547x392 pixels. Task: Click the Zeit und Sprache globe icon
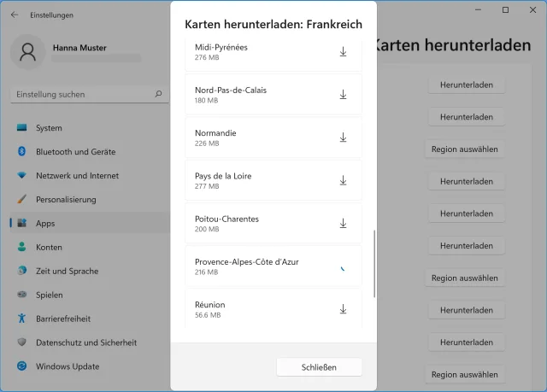pyautogui.click(x=21, y=271)
